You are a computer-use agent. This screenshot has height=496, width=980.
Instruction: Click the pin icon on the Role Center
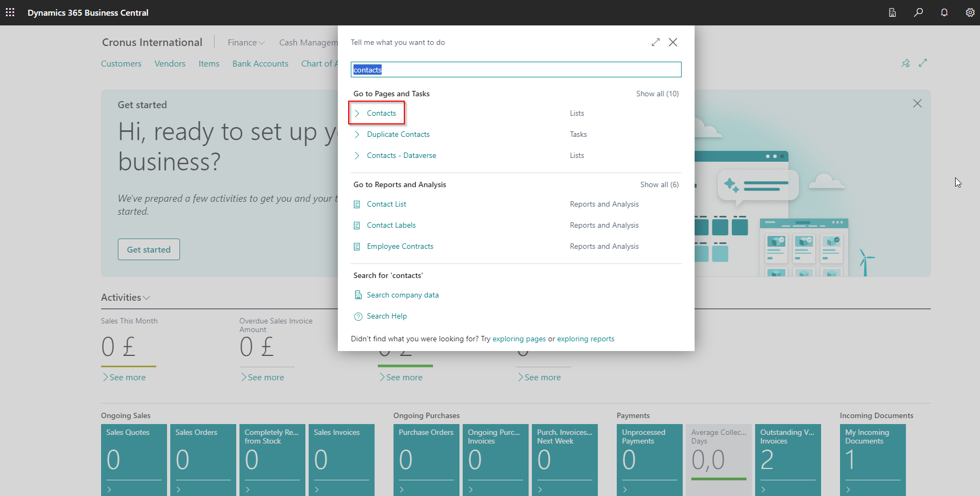(x=905, y=63)
